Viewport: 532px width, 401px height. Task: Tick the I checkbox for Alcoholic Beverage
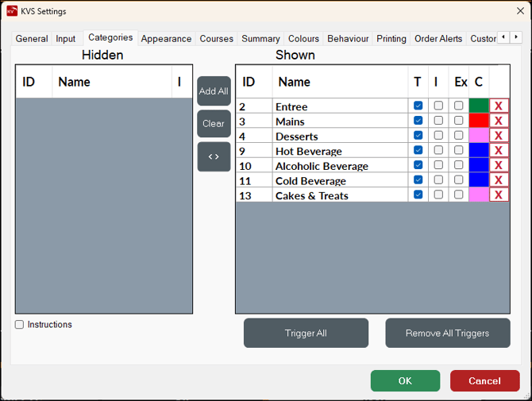click(438, 165)
